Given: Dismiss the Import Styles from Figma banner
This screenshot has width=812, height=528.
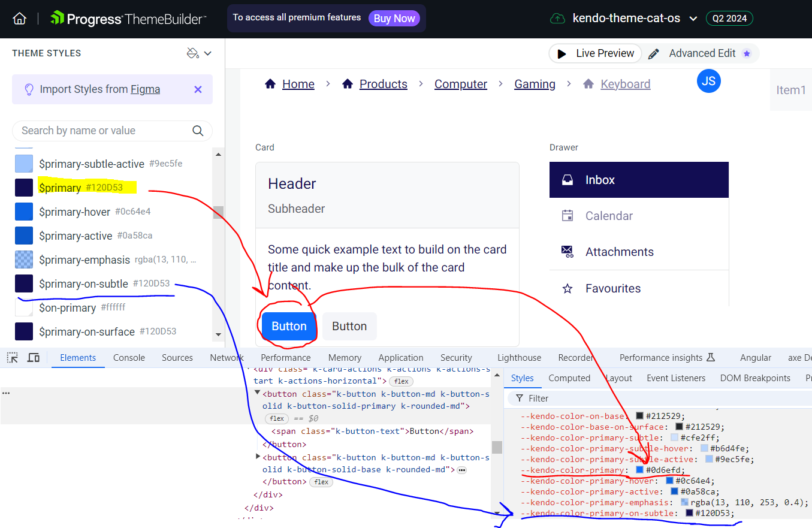Looking at the screenshot, I should (x=198, y=89).
